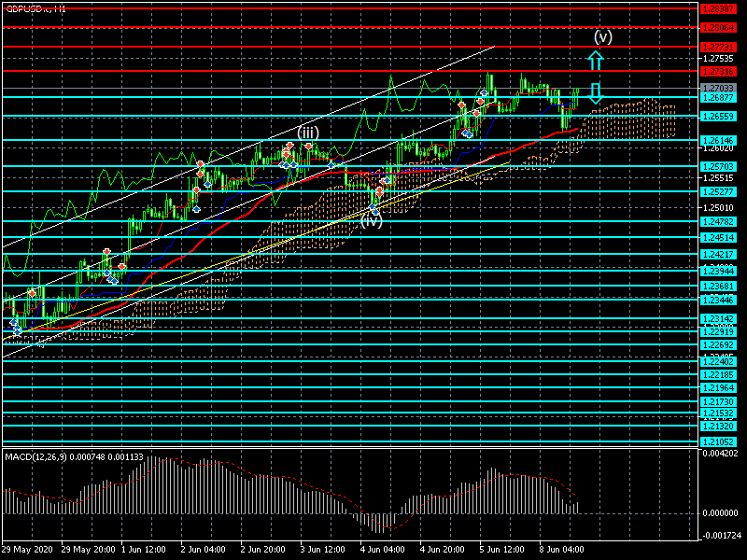Click the MACD scale value 0.000000
The height and width of the screenshot is (560, 747).
720,513
